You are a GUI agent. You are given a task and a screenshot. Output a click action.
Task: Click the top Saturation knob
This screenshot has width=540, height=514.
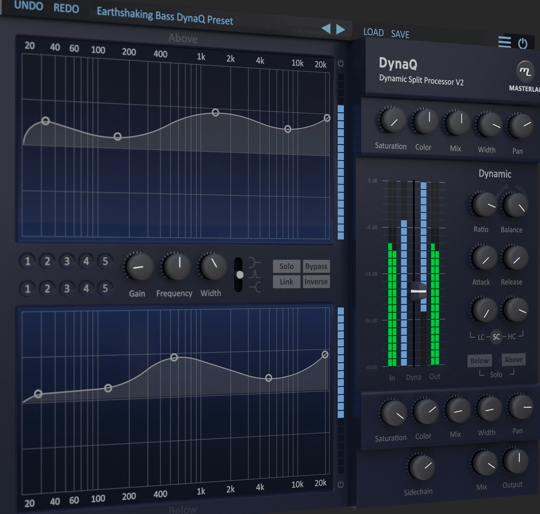pos(393,120)
